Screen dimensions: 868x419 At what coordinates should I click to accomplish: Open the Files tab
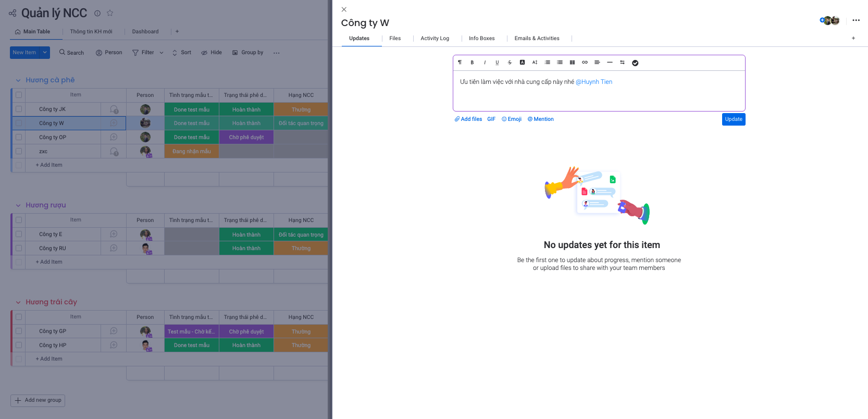(x=395, y=39)
